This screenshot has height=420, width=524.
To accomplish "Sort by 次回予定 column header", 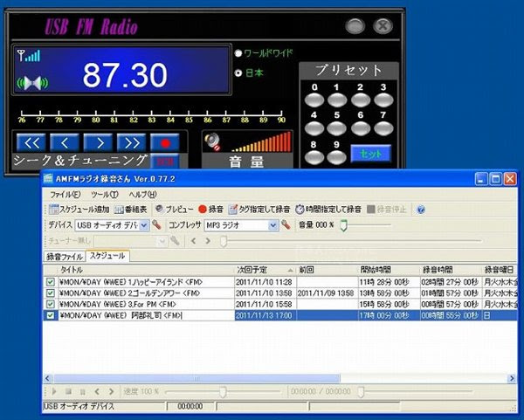I will pos(265,270).
